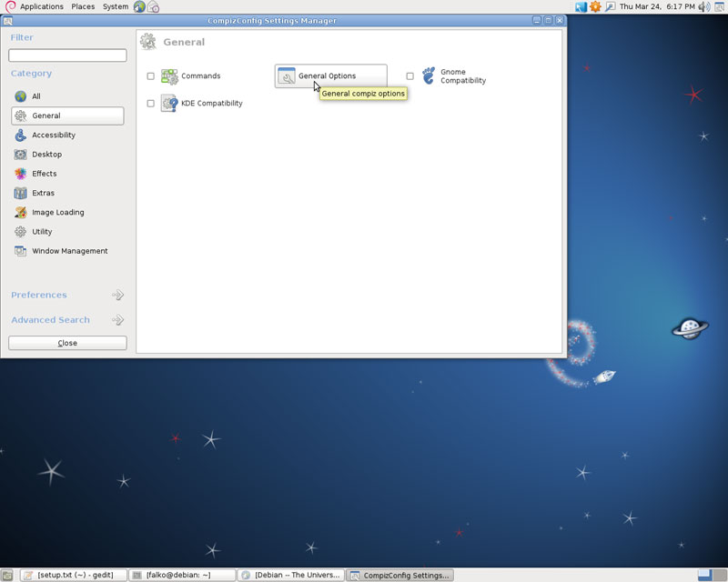Select the Desktop category
The image size is (728, 582).
click(67, 154)
